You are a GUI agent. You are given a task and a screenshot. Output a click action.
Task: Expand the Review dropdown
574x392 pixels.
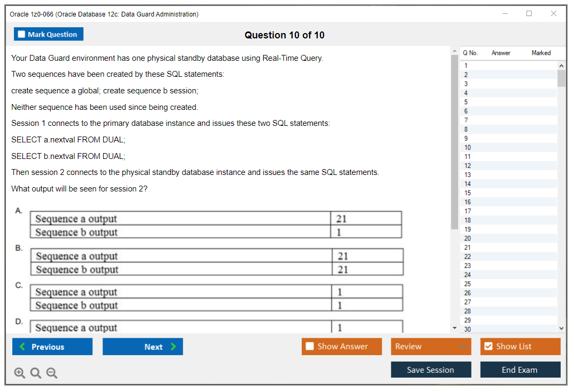(x=431, y=347)
